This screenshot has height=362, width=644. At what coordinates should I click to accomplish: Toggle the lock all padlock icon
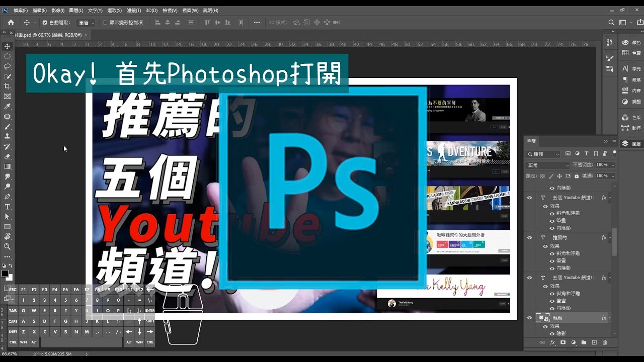(576, 176)
